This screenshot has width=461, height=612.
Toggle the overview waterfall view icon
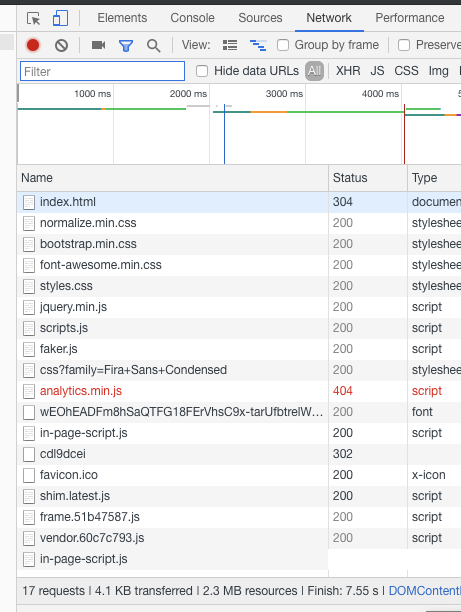point(258,45)
